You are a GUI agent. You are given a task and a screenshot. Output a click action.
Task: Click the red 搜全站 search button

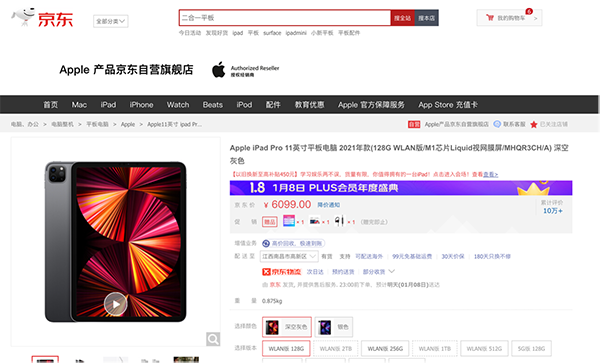(403, 18)
